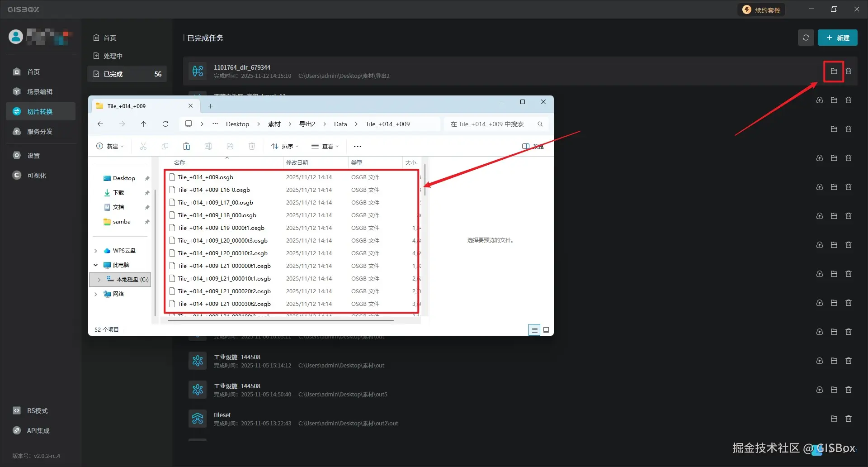Viewport: 868px width, 467px height.
Task: Open the 查看 view dropdown
Action: [325, 146]
